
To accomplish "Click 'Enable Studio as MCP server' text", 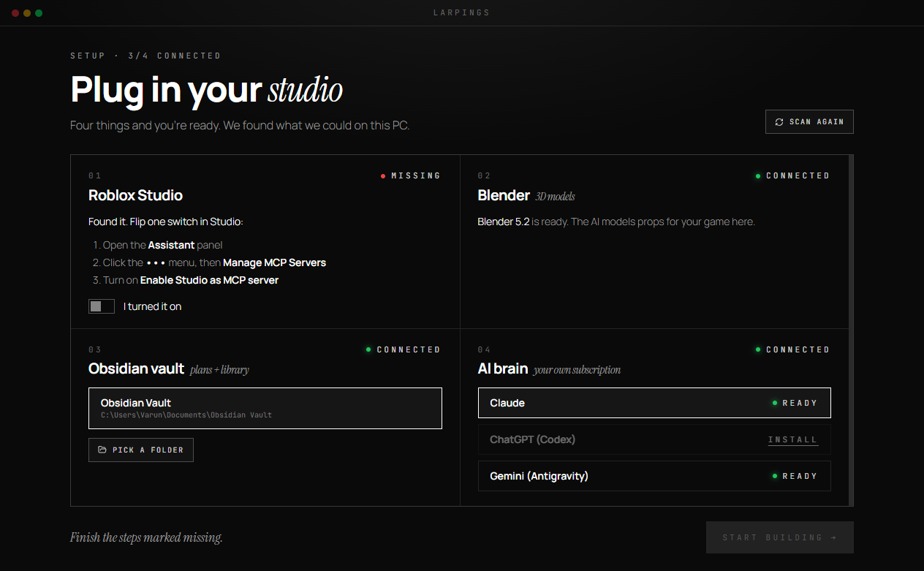I will pyautogui.click(x=209, y=280).
